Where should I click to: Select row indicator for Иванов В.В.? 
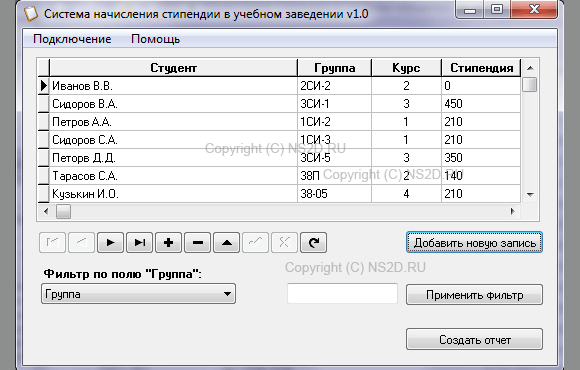pyautogui.click(x=43, y=86)
